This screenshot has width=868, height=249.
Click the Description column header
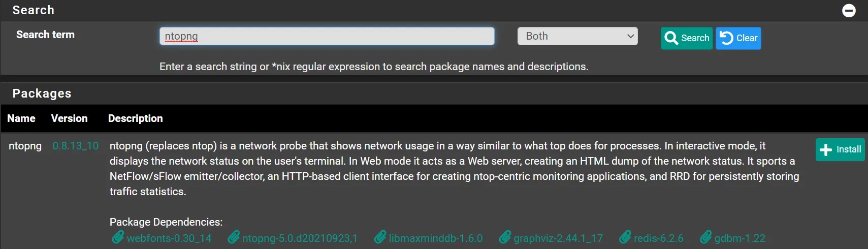[x=135, y=118]
